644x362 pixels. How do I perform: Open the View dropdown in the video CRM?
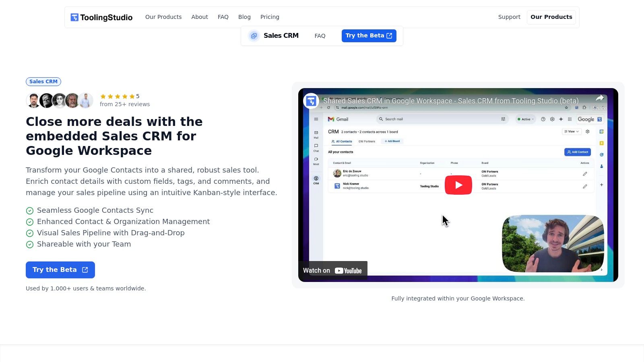pyautogui.click(x=572, y=132)
